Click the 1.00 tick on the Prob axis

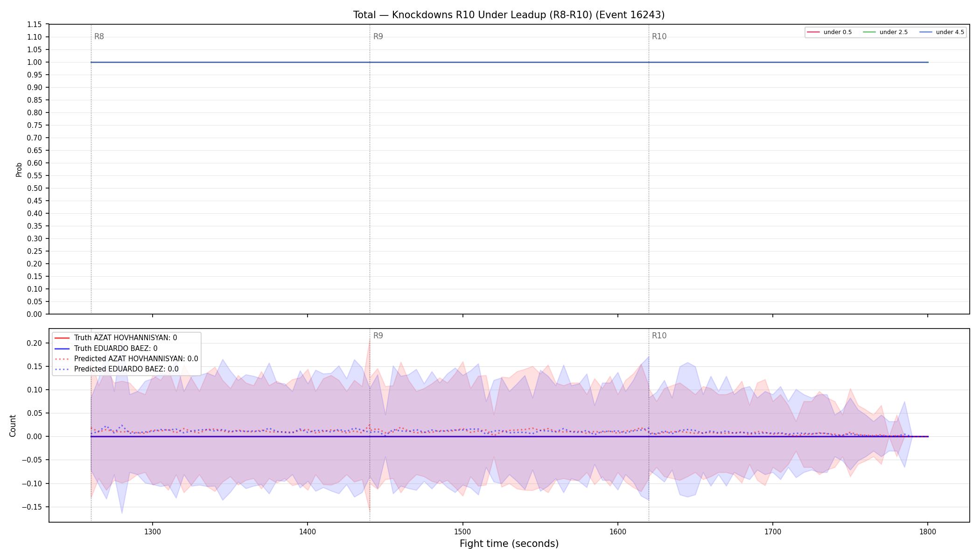click(35, 62)
